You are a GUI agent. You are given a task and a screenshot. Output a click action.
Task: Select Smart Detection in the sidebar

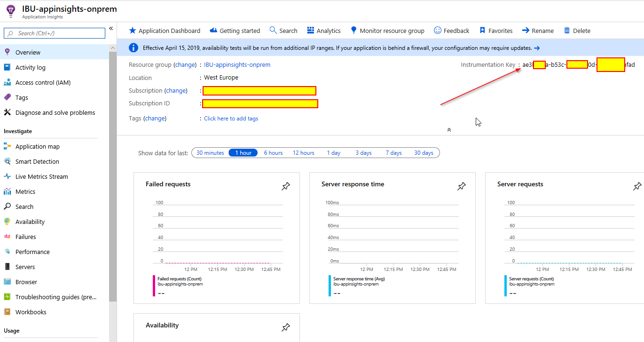pos(36,161)
